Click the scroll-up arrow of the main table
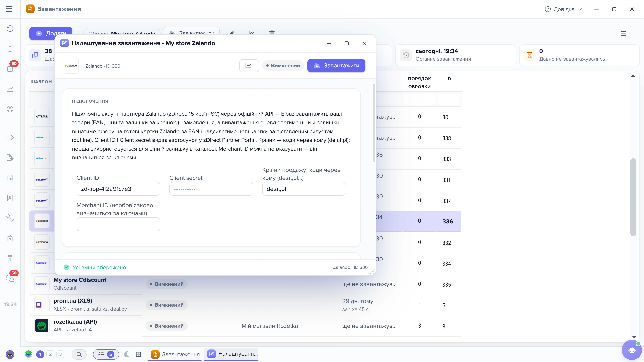The height and width of the screenshot is (362, 644). [x=633, y=76]
